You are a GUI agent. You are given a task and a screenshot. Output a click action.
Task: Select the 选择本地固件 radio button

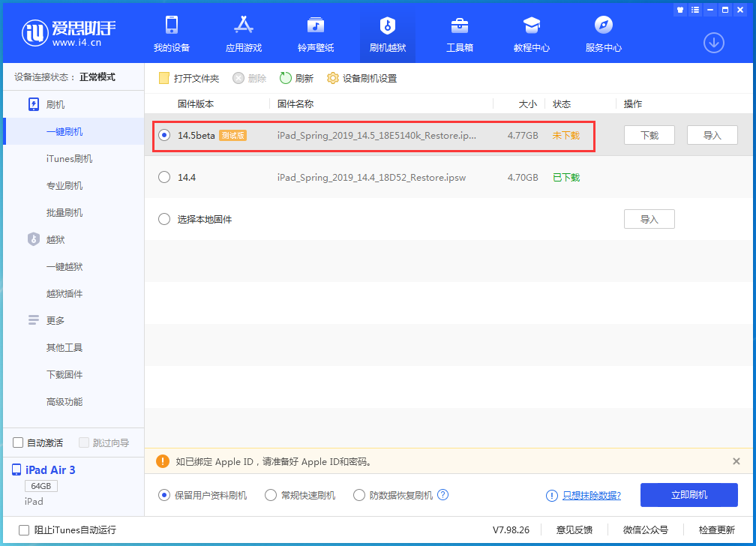(x=164, y=219)
